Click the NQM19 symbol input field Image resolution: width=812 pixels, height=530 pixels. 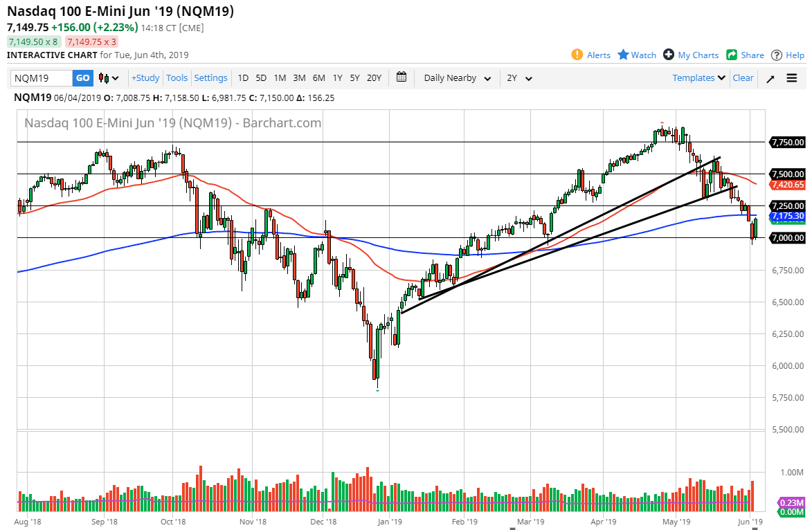click(x=42, y=78)
